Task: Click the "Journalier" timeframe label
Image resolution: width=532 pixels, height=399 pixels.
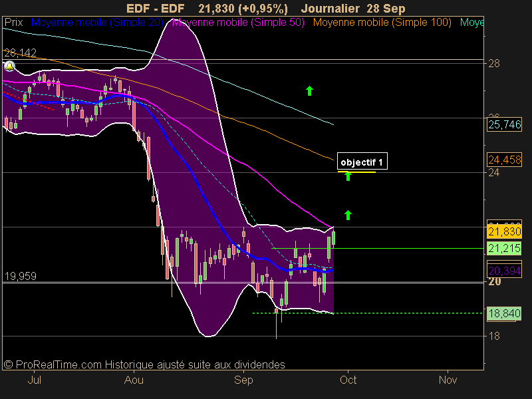Action: coord(330,9)
